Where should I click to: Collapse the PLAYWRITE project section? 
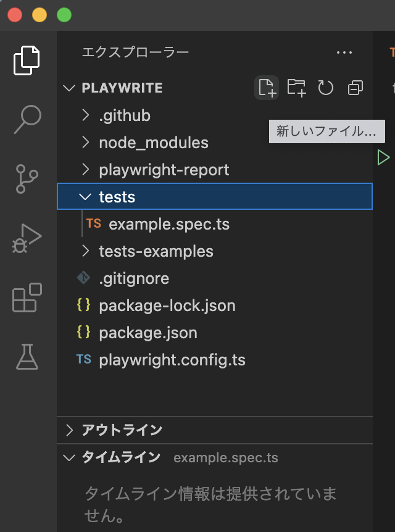click(69, 88)
